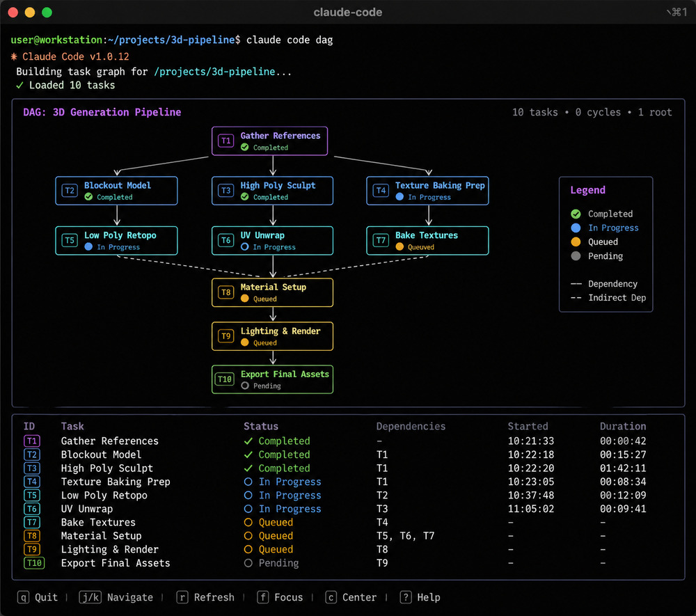Click the ⌘1 shortcut indicator in the title bar
Screen dimensions: 696x616
(x=677, y=12)
